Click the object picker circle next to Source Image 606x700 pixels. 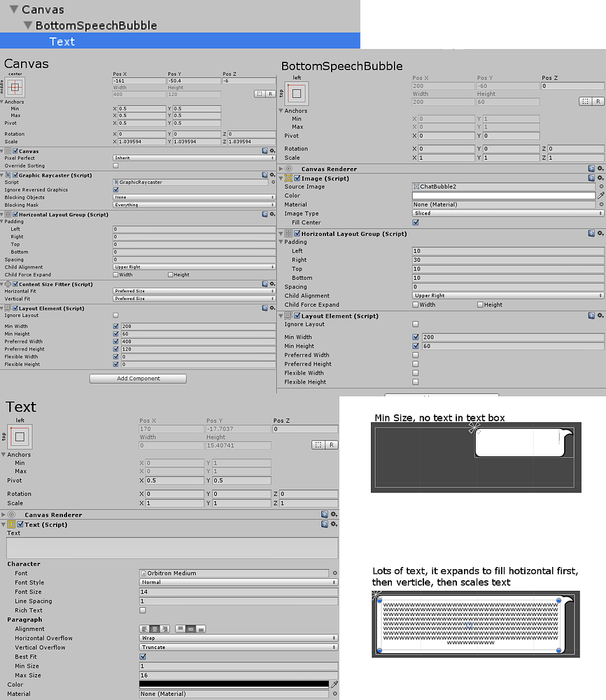pyautogui.click(x=601, y=186)
